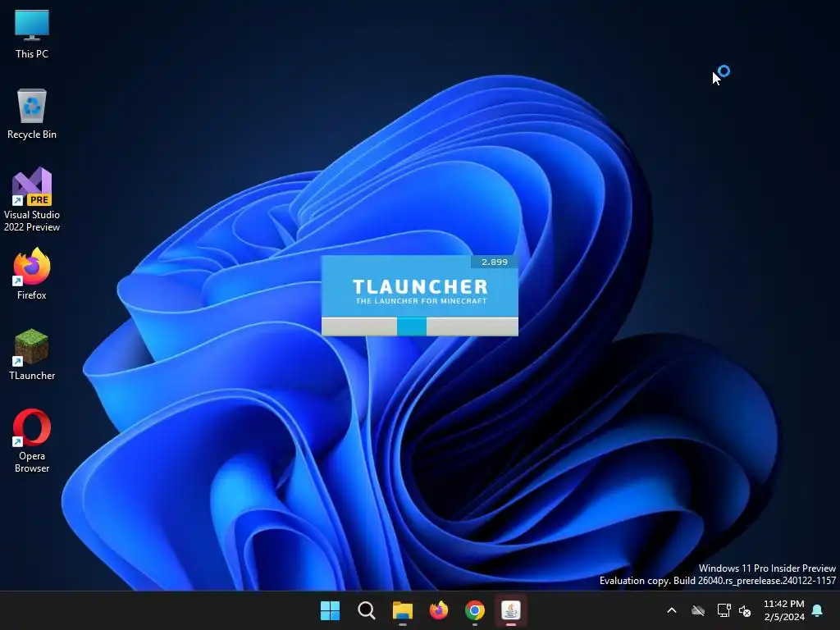Image resolution: width=840 pixels, height=630 pixels.
Task: Open the notification bell
Action: pyautogui.click(x=818, y=610)
